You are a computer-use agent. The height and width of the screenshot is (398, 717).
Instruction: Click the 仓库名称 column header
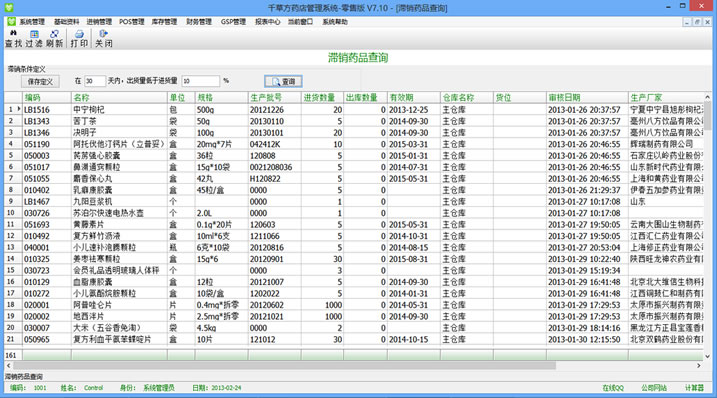point(467,97)
